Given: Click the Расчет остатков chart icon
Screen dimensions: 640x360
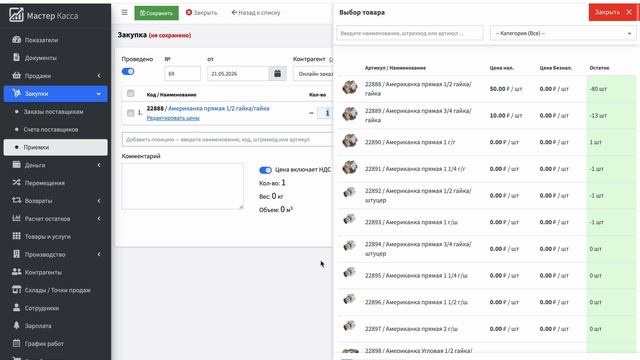Looking at the screenshot, I should pos(16,218).
